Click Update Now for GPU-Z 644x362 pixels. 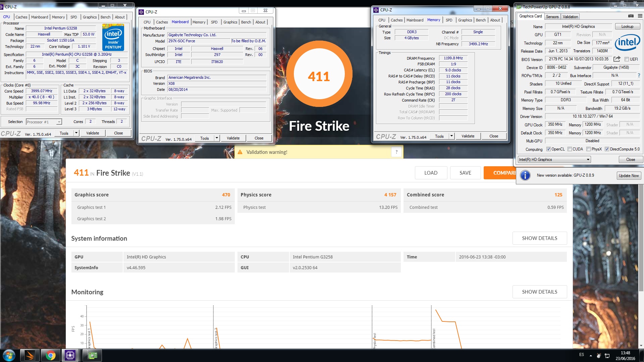629,176
